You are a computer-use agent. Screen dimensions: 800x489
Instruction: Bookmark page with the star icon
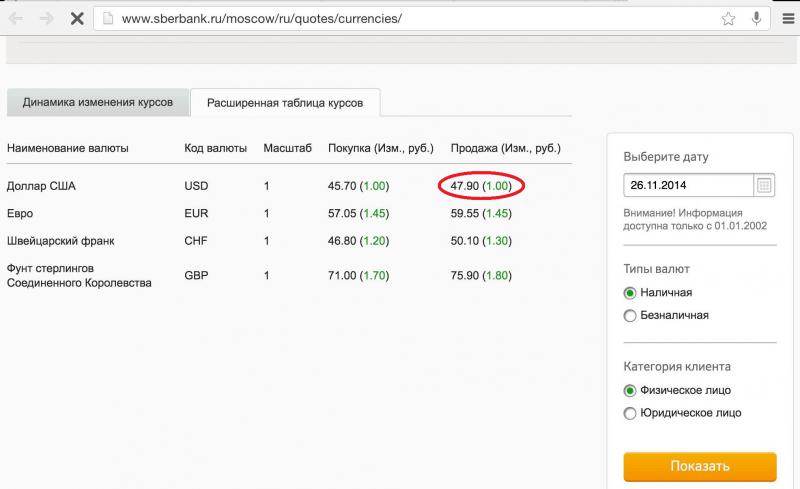[729, 19]
